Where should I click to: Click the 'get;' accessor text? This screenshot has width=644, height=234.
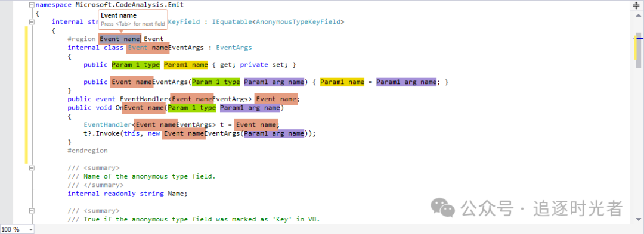[x=228, y=65]
